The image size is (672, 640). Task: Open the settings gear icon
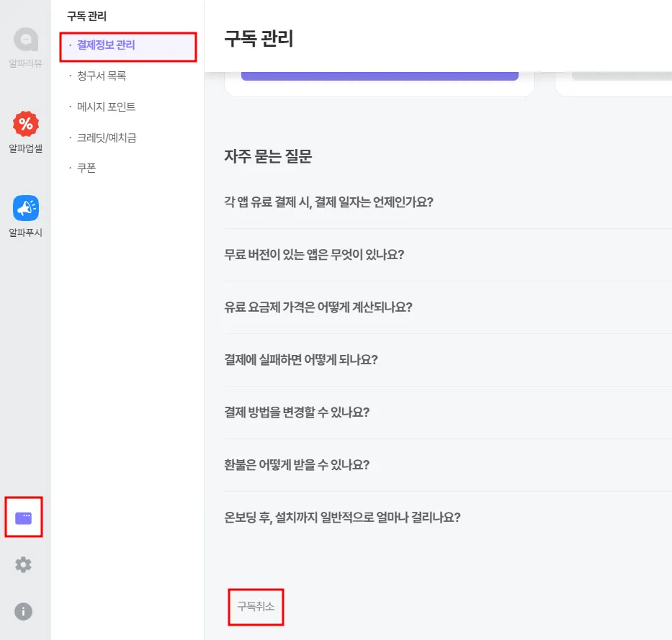pyautogui.click(x=24, y=564)
